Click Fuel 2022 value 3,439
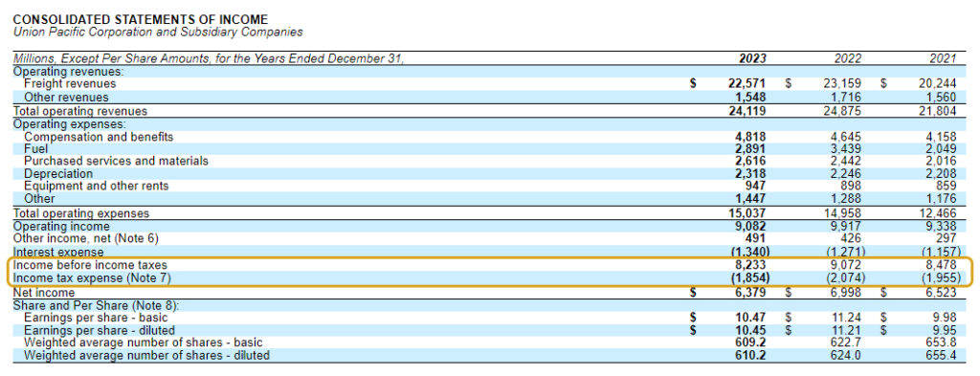The height and width of the screenshot is (376, 980). tap(846, 150)
